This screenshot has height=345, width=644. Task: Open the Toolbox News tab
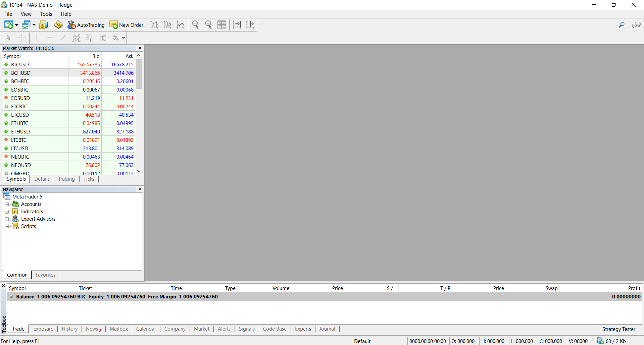tap(94, 329)
